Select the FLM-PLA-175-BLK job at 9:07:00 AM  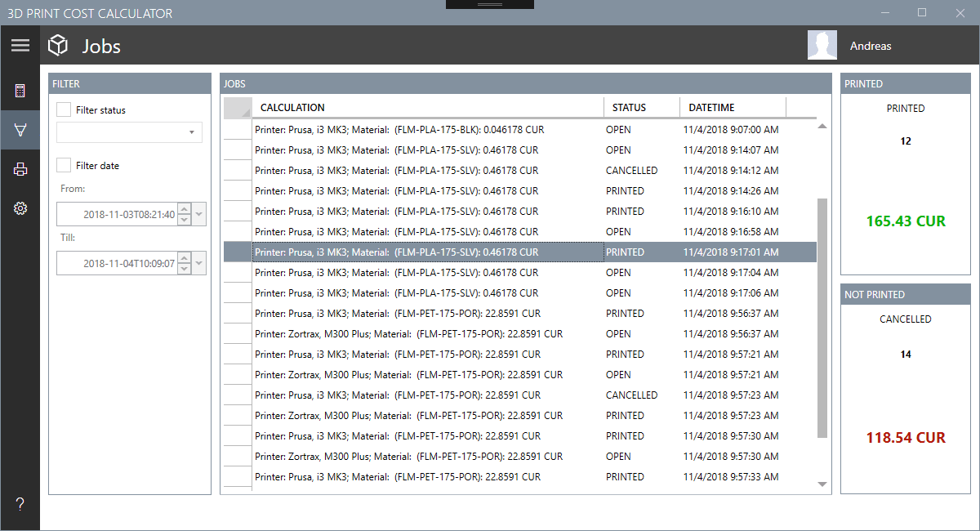click(x=520, y=130)
